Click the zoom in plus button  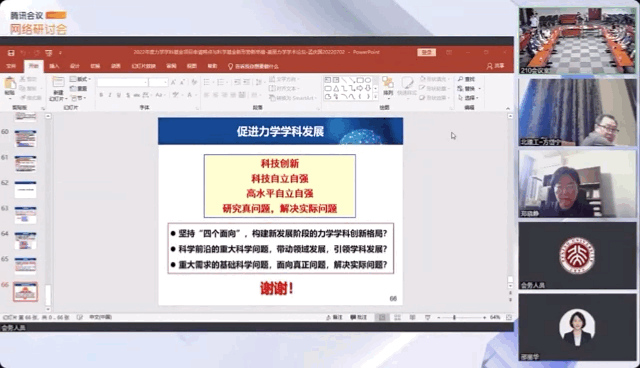484,317
